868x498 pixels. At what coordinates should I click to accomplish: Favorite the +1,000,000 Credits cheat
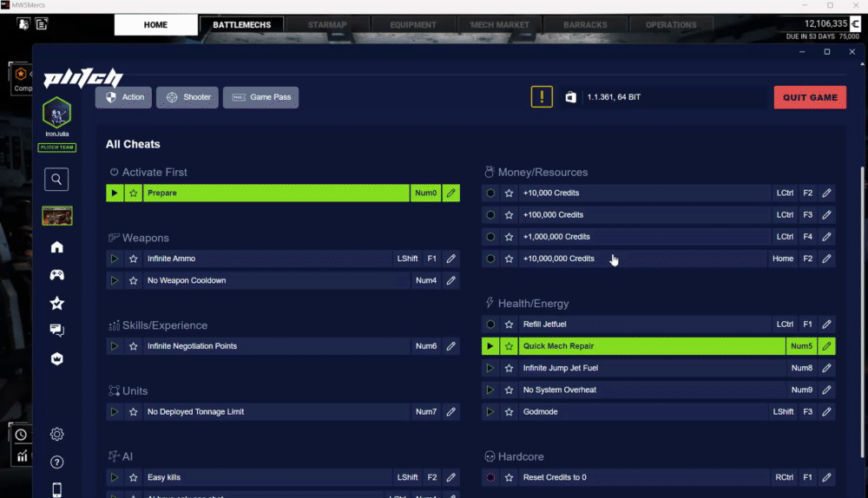click(x=509, y=237)
